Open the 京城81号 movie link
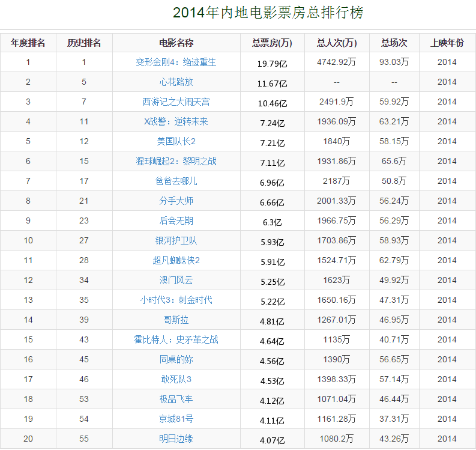Image resolution: width=476 pixels, height=450 pixels. click(176, 419)
